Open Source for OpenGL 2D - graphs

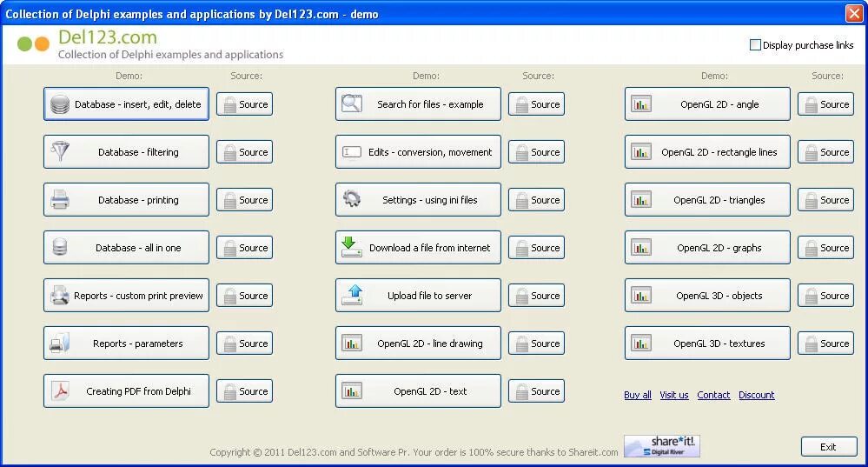coord(826,248)
